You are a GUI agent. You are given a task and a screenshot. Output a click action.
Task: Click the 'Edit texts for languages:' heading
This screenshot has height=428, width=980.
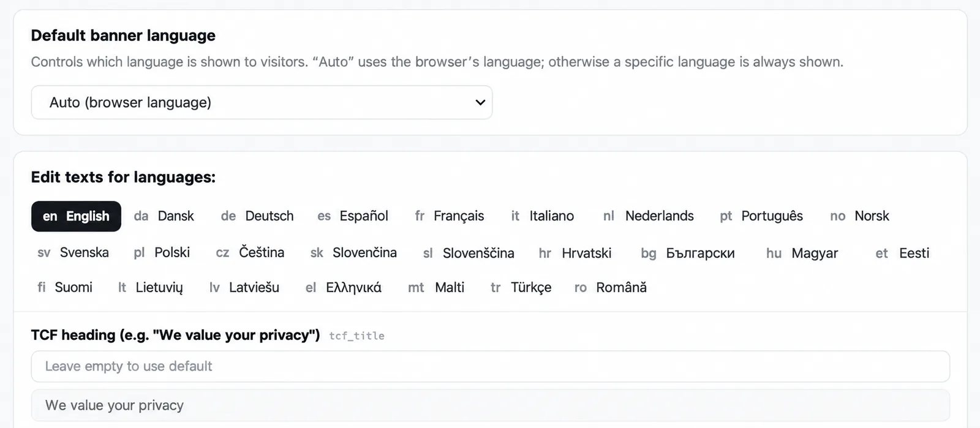123,177
